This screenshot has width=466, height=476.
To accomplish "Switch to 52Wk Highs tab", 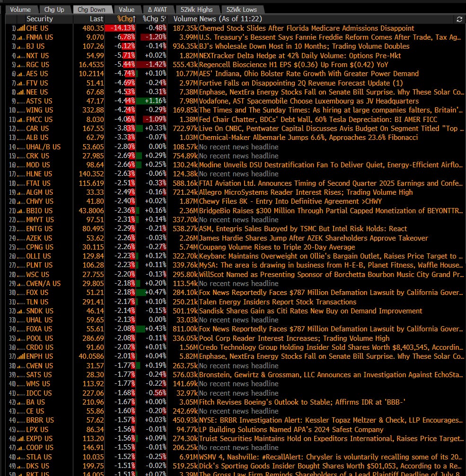I will [196, 10].
